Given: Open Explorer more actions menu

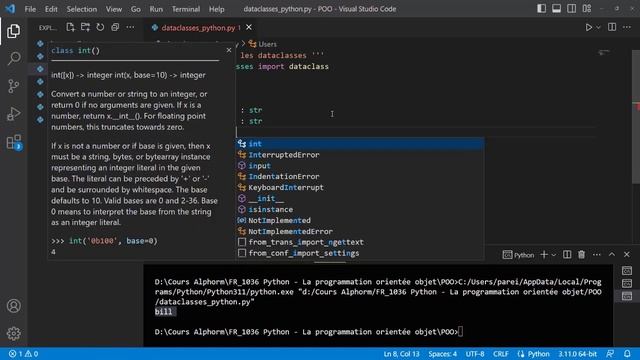Looking at the screenshot, I should tap(130, 27).
